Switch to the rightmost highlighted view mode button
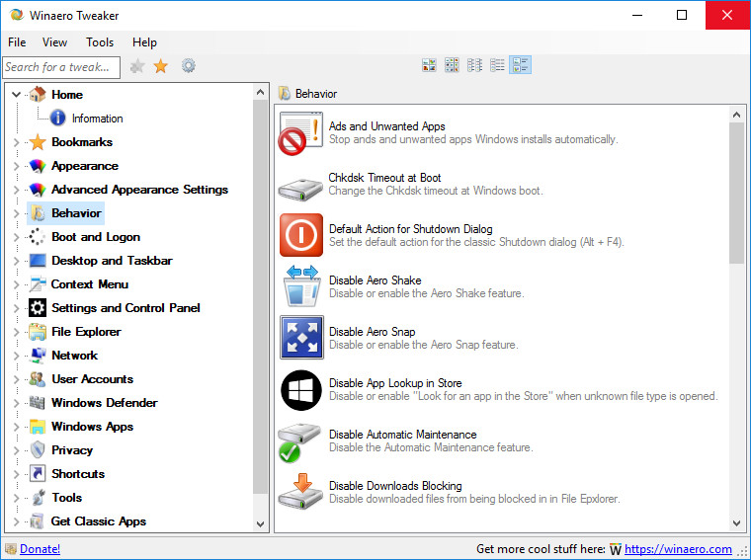 [521, 65]
